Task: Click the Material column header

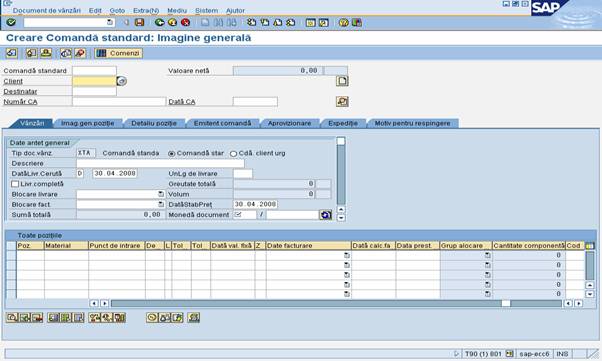Action: pyautogui.click(x=66, y=245)
